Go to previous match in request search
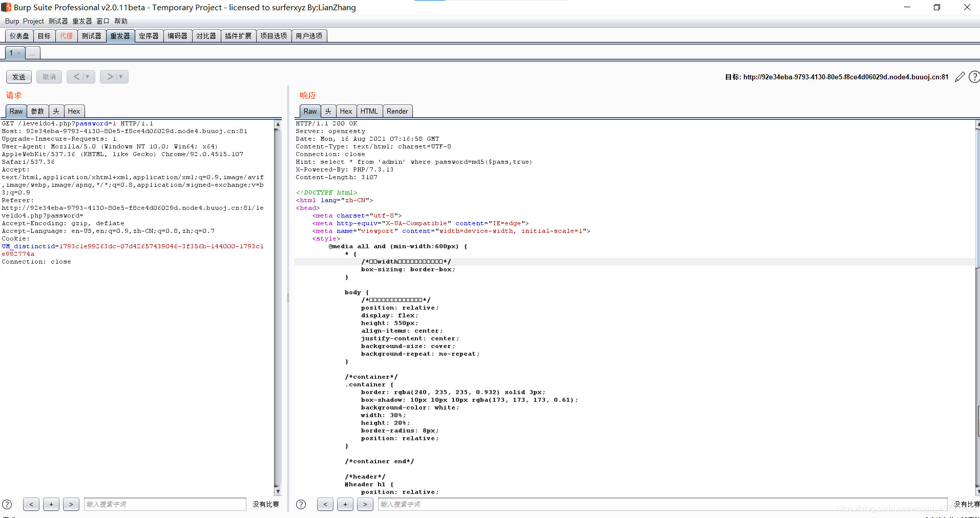980x518 pixels. (31, 504)
